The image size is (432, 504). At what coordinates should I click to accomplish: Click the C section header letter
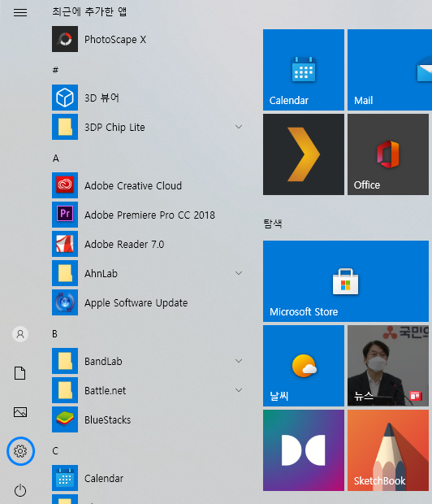(x=55, y=451)
